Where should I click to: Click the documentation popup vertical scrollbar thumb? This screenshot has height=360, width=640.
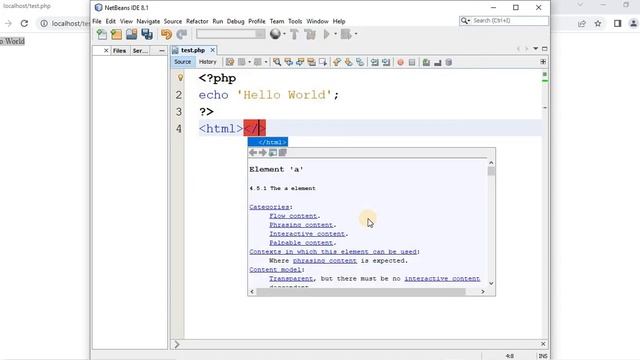491,171
